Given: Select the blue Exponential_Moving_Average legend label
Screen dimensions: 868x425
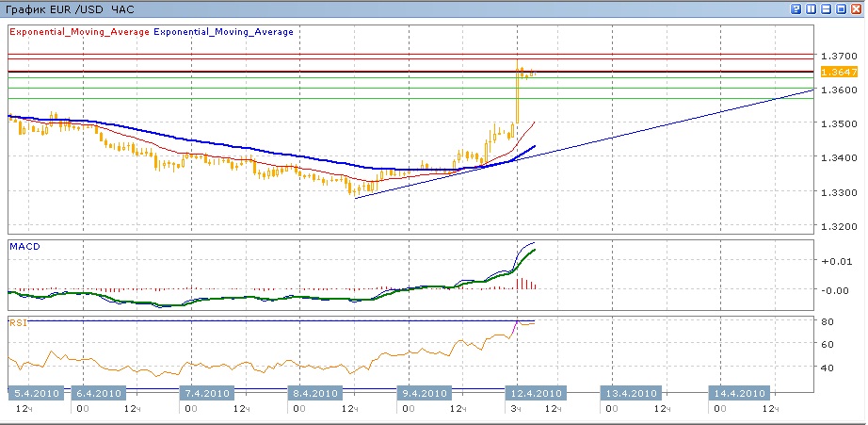Looking at the screenshot, I should pyautogui.click(x=223, y=31).
